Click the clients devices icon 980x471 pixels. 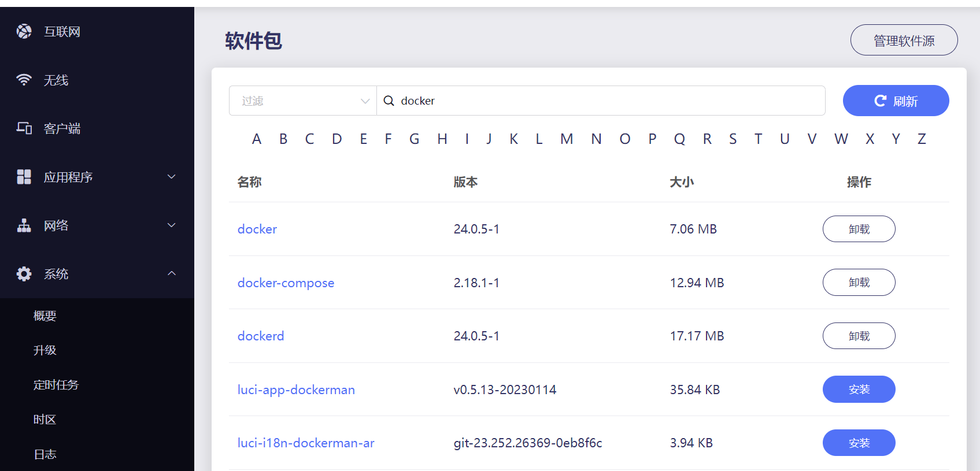[24, 128]
